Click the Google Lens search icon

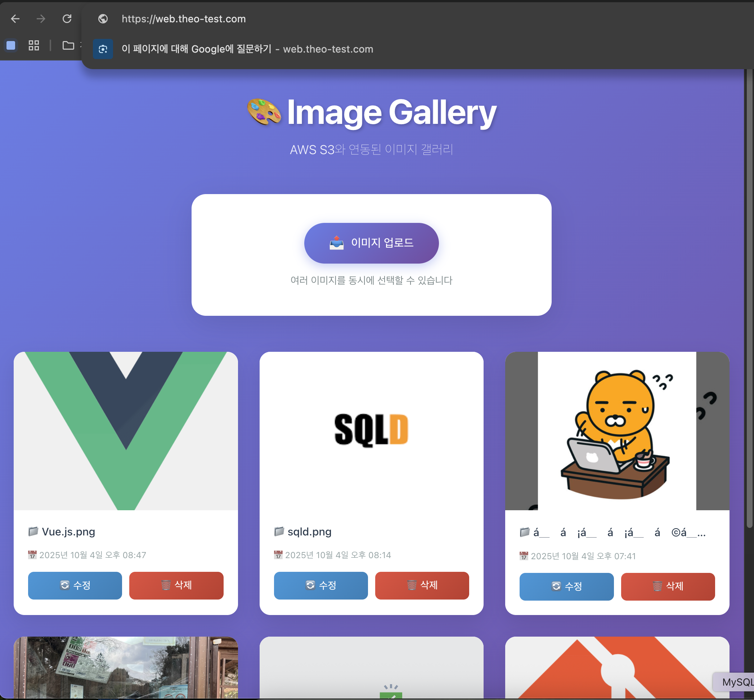click(103, 49)
